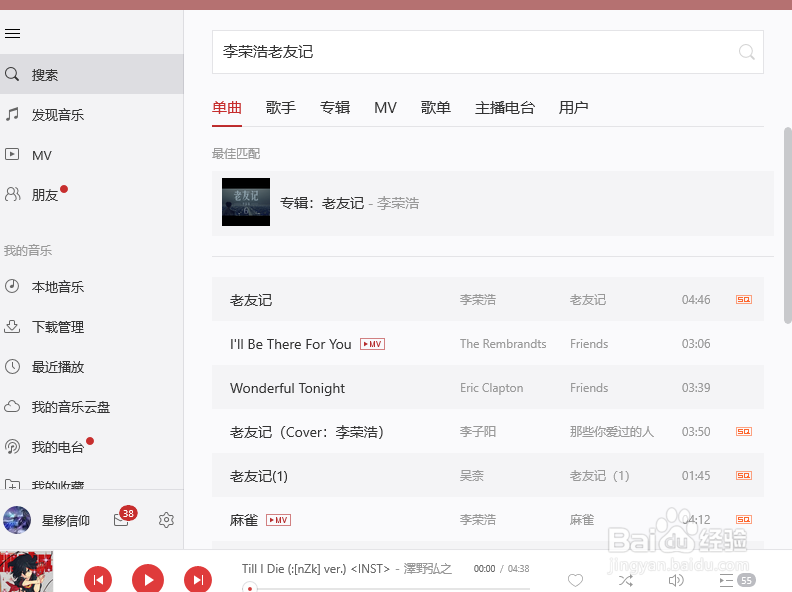
Task: Click the playback progress slider handle
Action: pos(250,588)
